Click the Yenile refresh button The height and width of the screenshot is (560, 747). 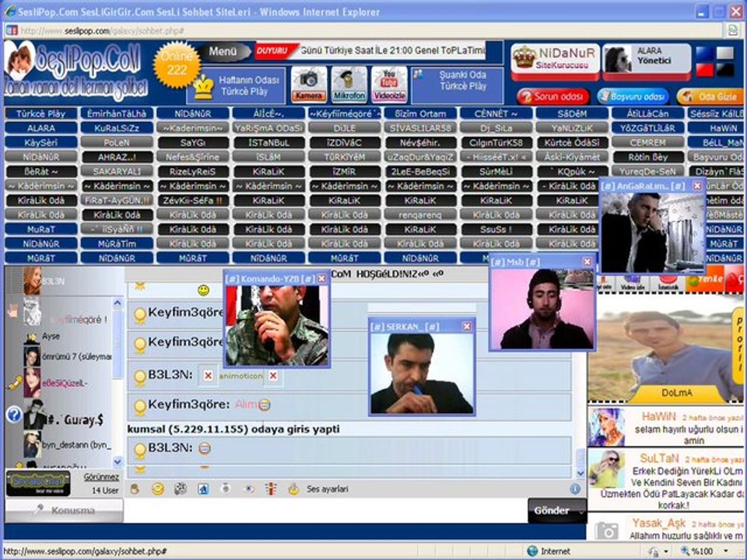tap(705, 280)
